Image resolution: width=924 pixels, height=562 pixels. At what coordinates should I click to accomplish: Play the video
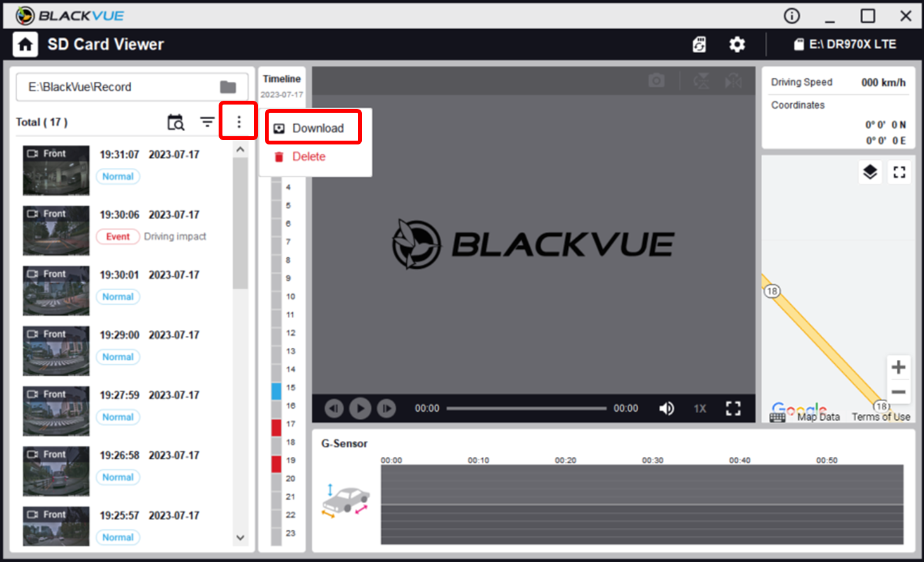360,409
